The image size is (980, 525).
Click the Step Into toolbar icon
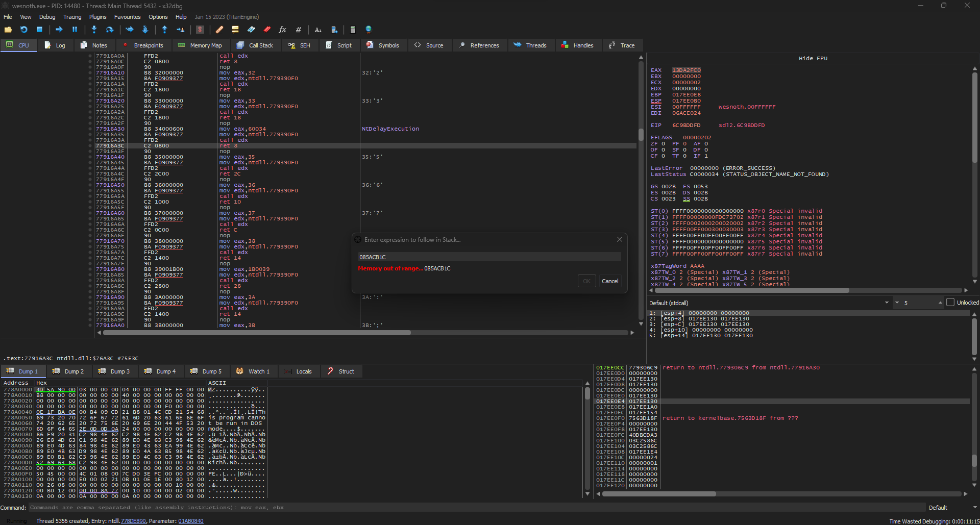(x=94, y=30)
